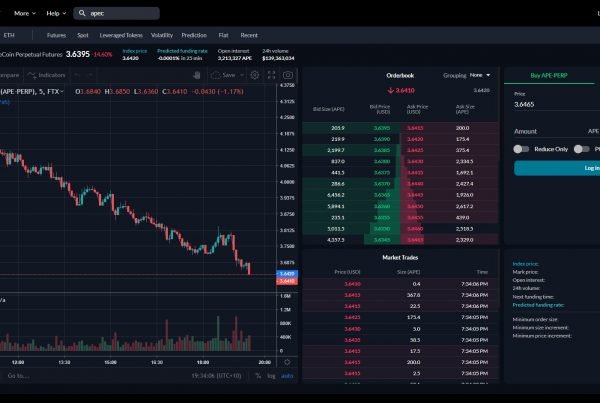Click bid row with size 6,436.2
Viewport: 600px width, 403px height.
(x=351, y=195)
